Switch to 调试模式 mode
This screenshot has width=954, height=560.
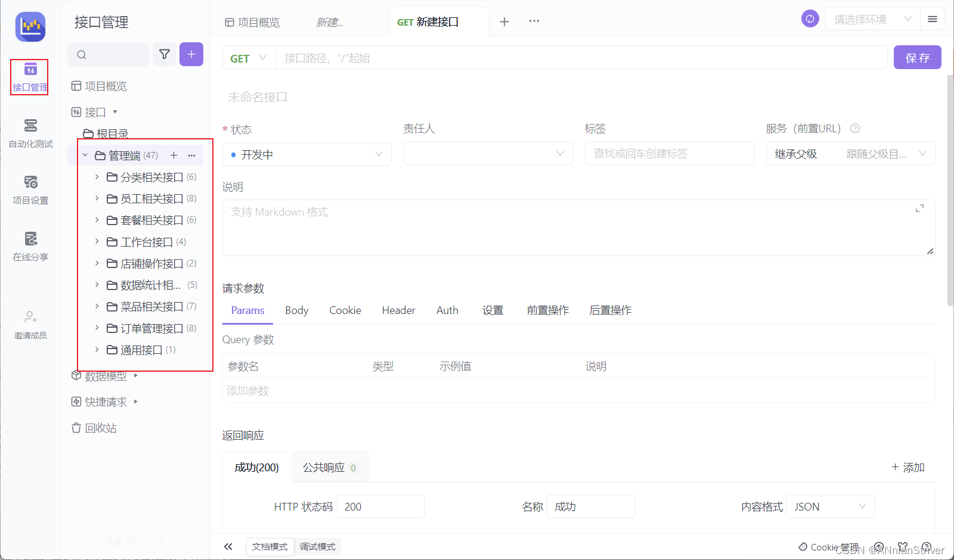(317, 546)
